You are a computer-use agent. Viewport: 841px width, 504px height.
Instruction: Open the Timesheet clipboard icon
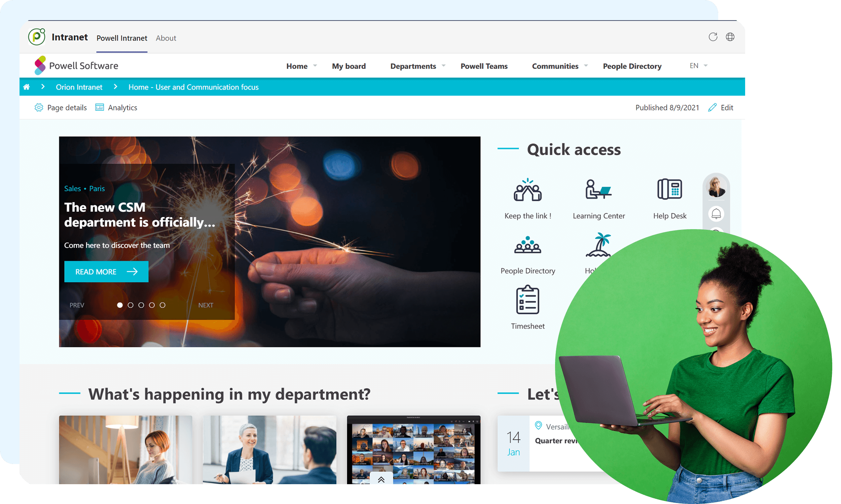point(527,300)
